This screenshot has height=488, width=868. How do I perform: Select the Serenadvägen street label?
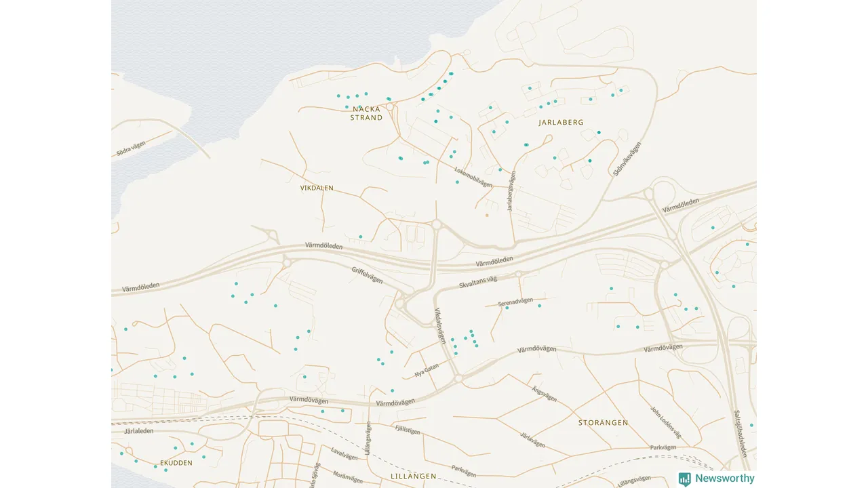pos(515,302)
